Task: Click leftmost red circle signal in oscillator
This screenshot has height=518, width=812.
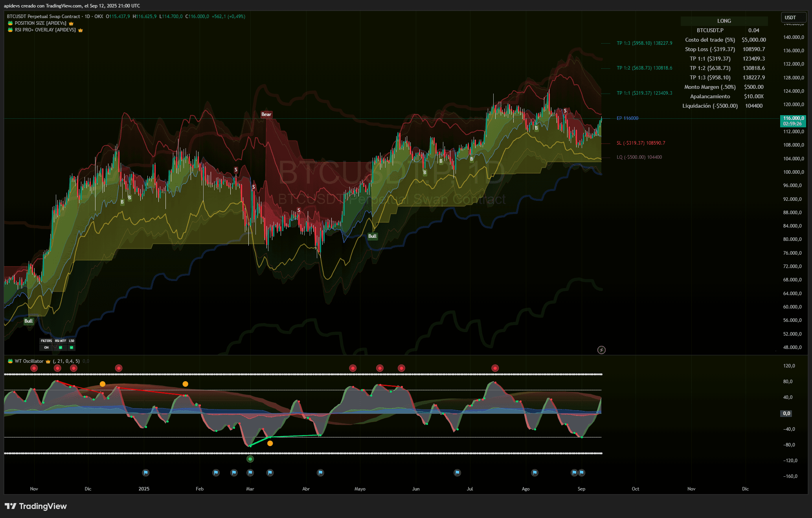Action: (x=34, y=368)
